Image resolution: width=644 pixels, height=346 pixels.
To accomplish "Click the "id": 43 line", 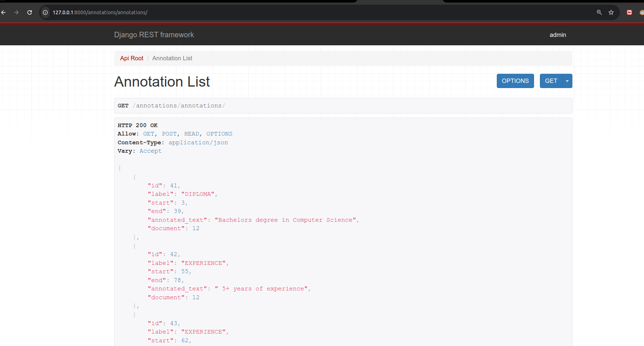I will click(x=164, y=323).
